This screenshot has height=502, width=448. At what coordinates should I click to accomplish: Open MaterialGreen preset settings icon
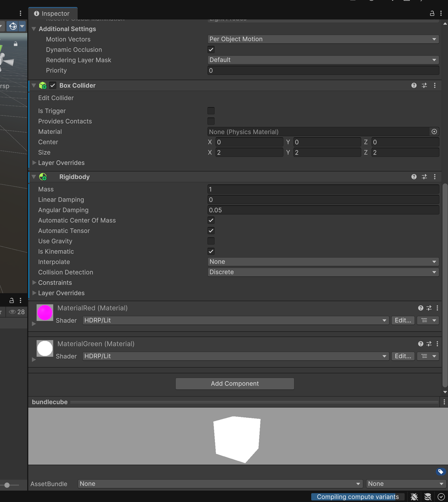point(429,343)
